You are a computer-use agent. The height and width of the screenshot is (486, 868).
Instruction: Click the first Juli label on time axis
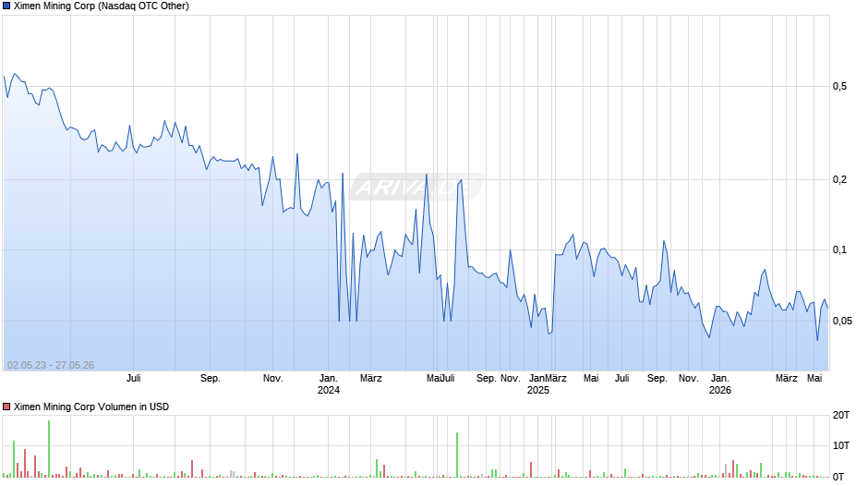[x=133, y=378]
